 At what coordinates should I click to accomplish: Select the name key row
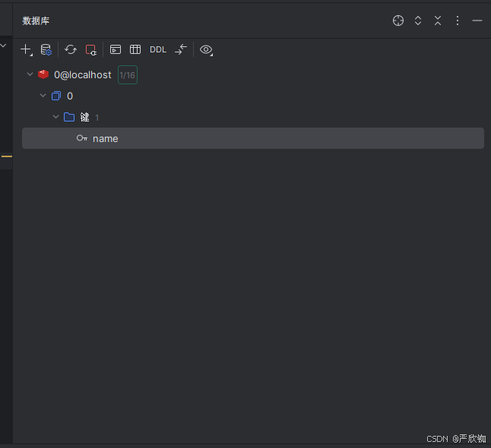coord(253,138)
